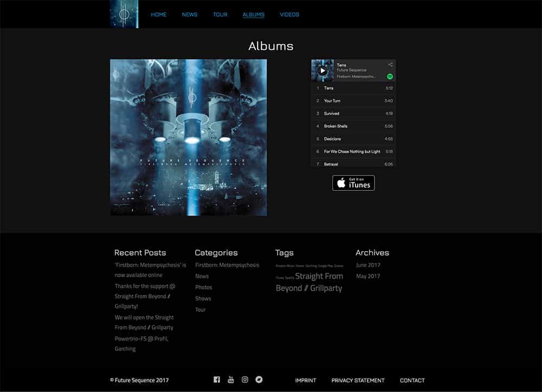Open the Instagram icon in the footer
The width and height of the screenshot is (542, 392).
pos(245,380)
